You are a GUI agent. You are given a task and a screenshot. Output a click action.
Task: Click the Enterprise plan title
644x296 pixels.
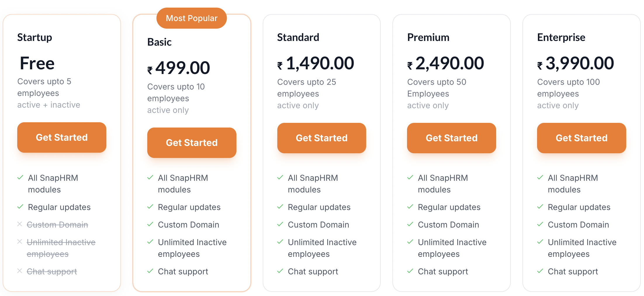[561, 37]
